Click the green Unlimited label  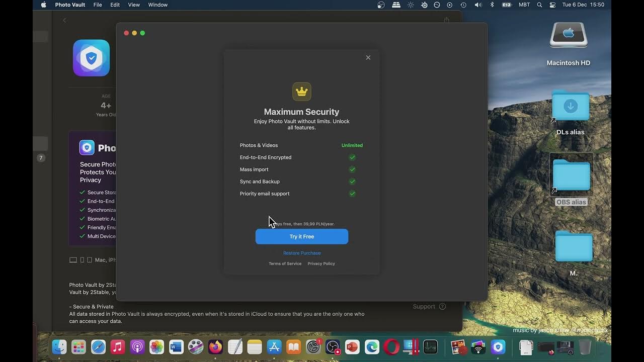click(x=352, y=145)
